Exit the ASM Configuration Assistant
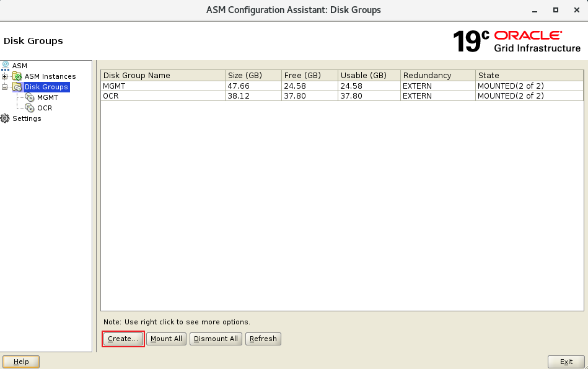The width and height of the screenshot is (588, 369). click(566, 362)
